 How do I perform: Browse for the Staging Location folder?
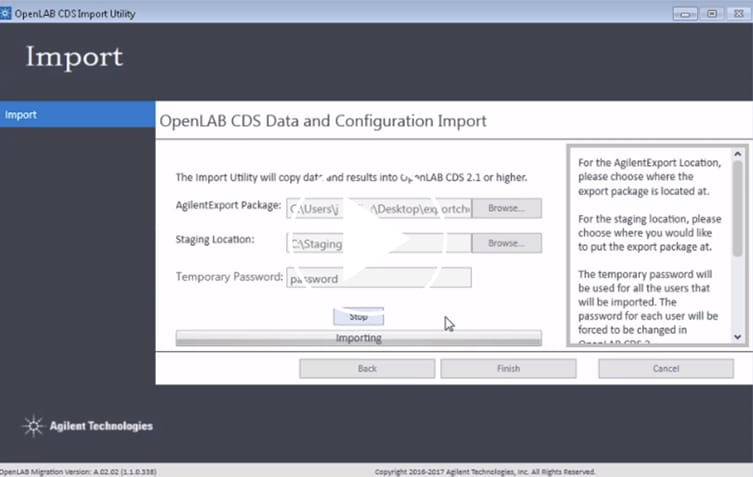tap(506, 243)
